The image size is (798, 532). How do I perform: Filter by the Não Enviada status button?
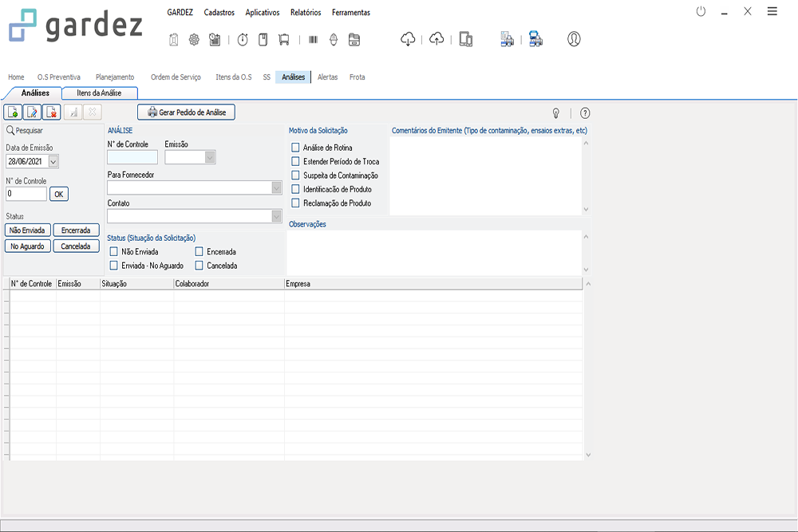tap(27, 231)
